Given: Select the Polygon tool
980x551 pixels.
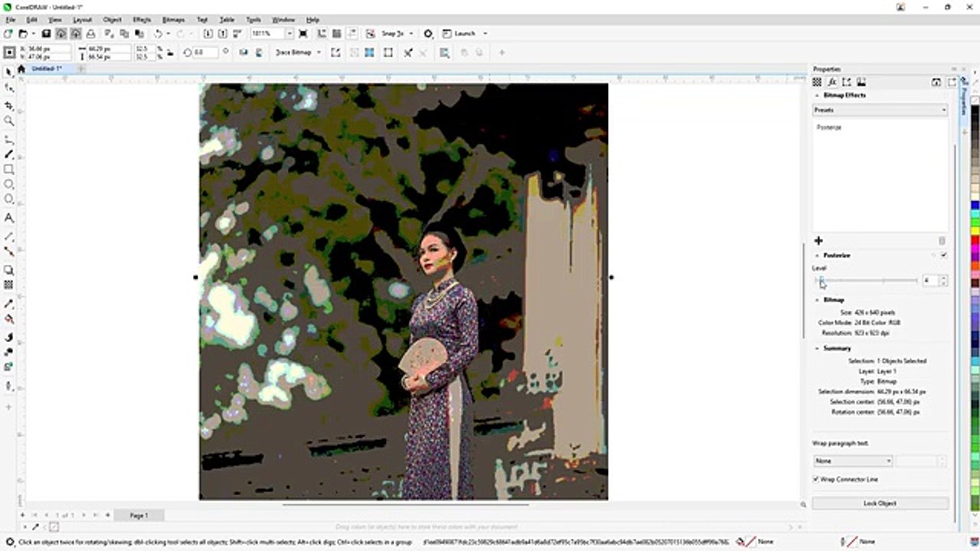Looking at the screenshot, I should pos(9,200).
